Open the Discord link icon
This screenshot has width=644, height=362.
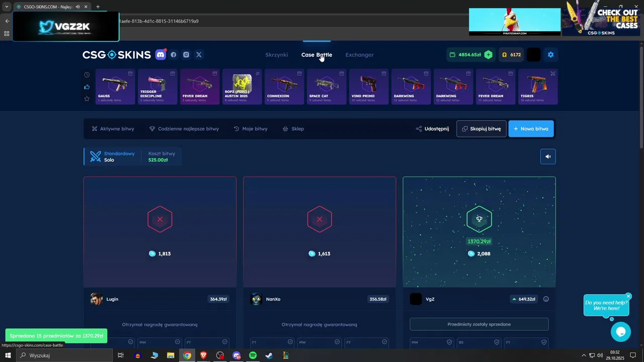coord(160,55)
